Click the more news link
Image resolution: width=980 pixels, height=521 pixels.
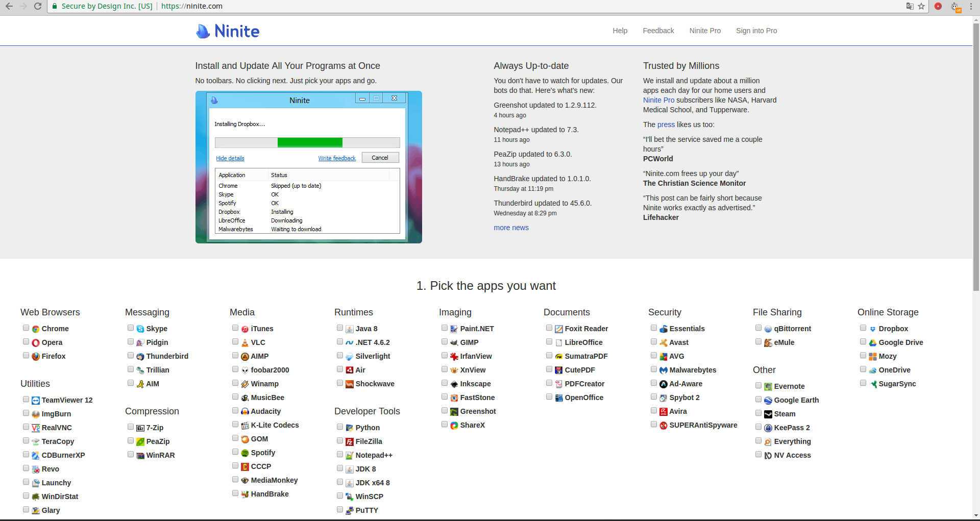pyautogui.click(x=511, y=228)
